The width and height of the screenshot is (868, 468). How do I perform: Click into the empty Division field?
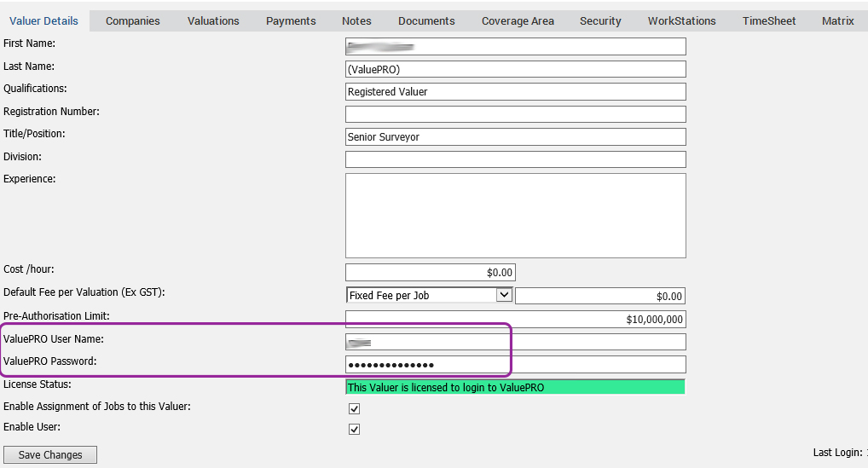(515, 159)
